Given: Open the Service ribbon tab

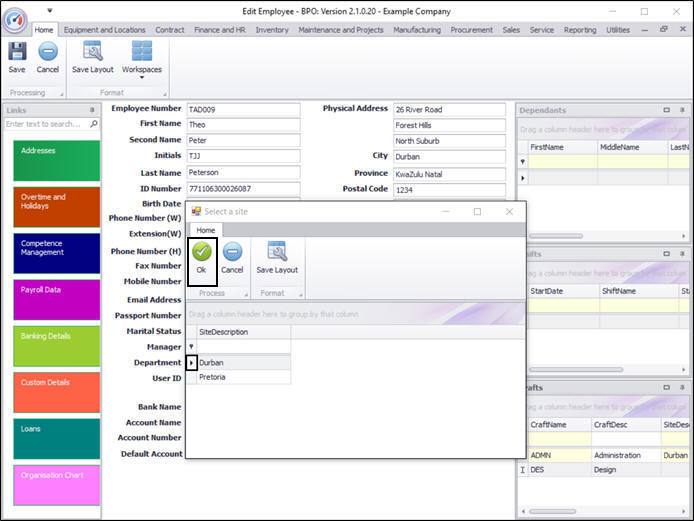Looking at the screenshot, I should [542, 30].
